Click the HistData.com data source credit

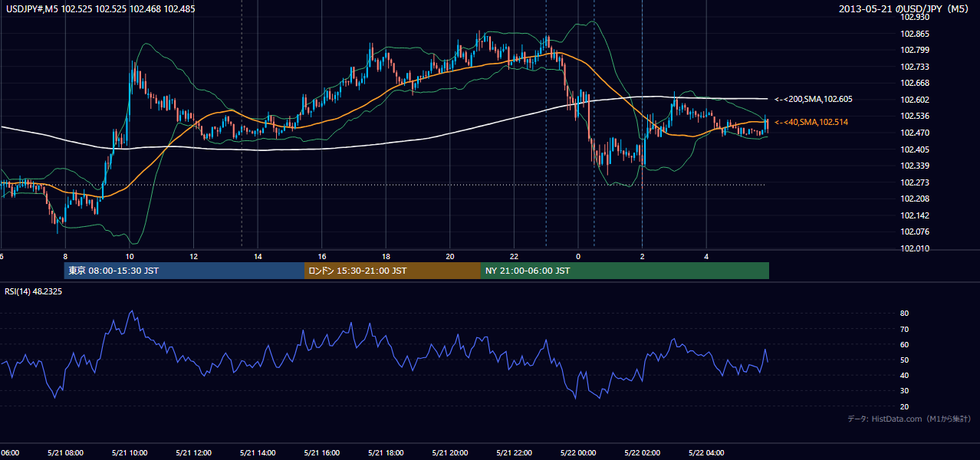pos(909,419)
